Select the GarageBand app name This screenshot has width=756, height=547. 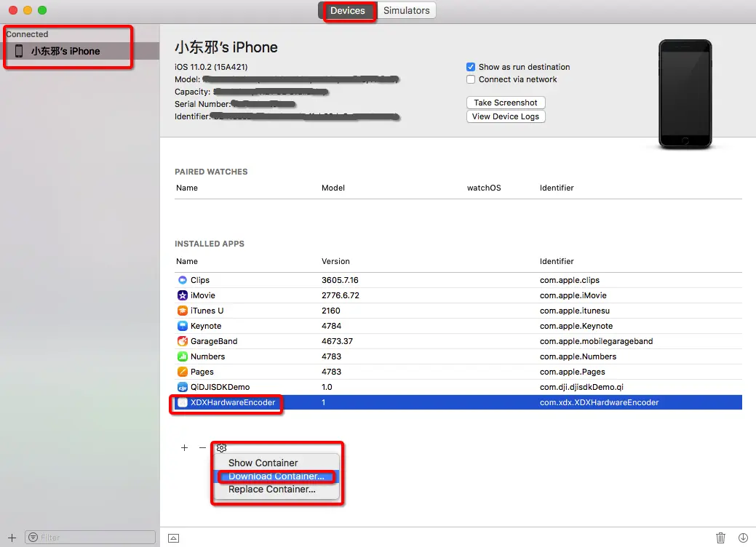(x=214, y=341)
